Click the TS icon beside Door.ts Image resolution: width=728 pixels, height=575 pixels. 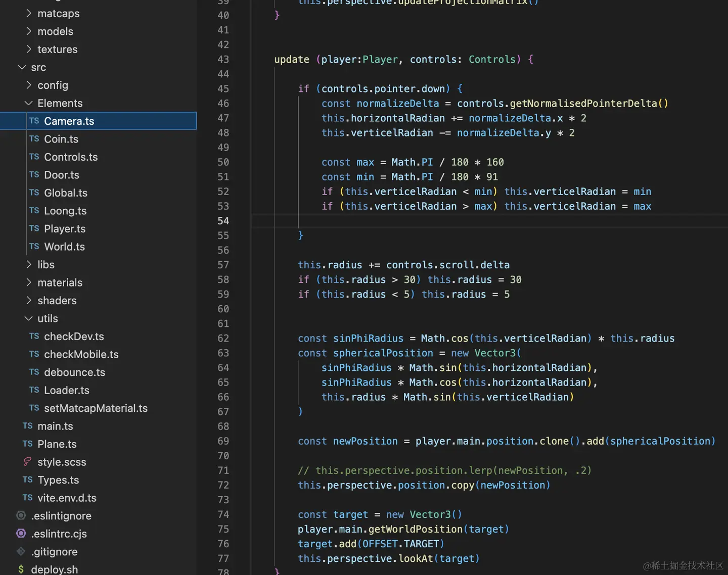[34, 175]
